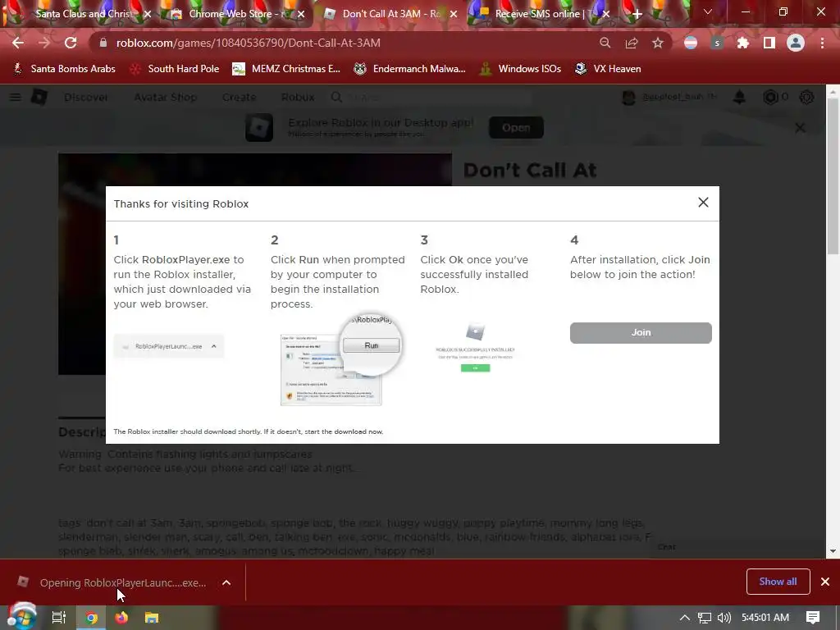Viewport: 840px width, 630px height.
Task: Click the Join button in dialog
Action: (641, 333)
